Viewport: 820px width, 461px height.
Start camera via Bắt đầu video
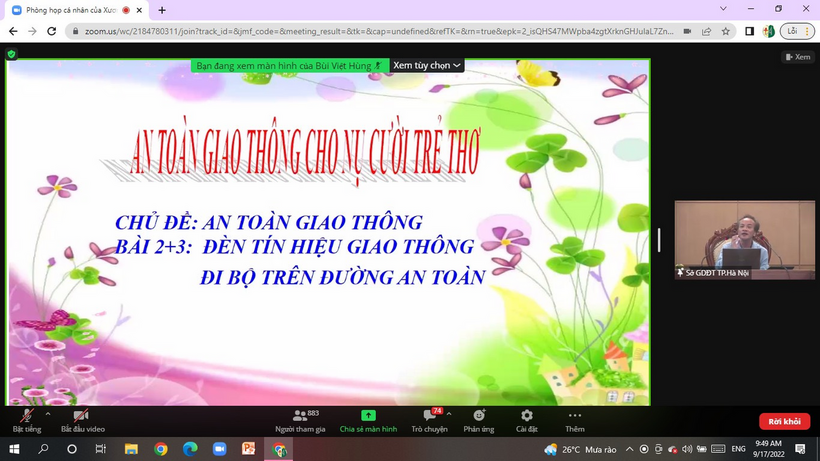pos(82,419)
